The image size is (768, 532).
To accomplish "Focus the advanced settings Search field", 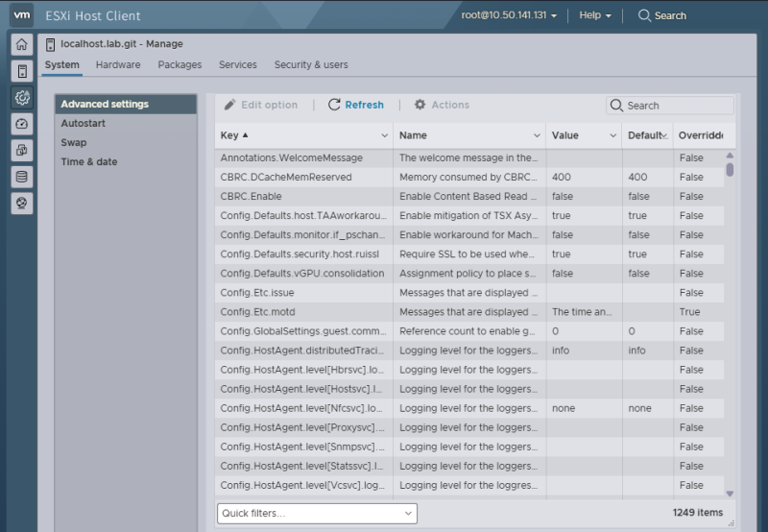I will (670, 106).
